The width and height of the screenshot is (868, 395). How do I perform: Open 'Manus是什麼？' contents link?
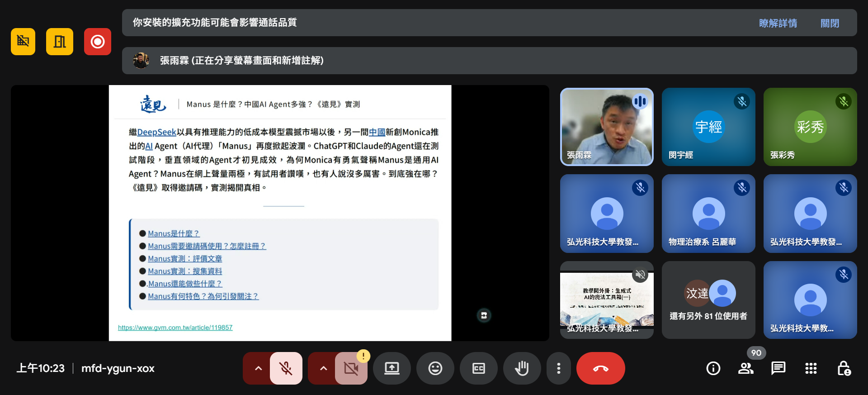tap(174, 233)
